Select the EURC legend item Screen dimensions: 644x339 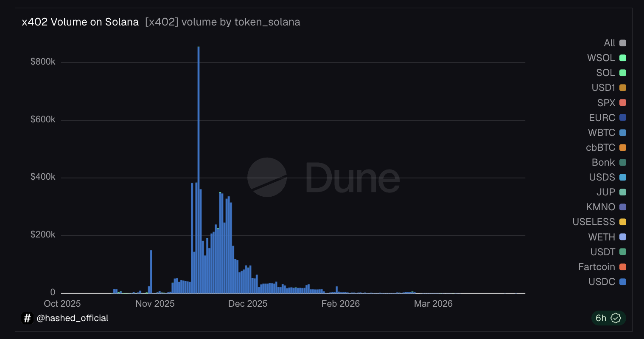point(608,118)
